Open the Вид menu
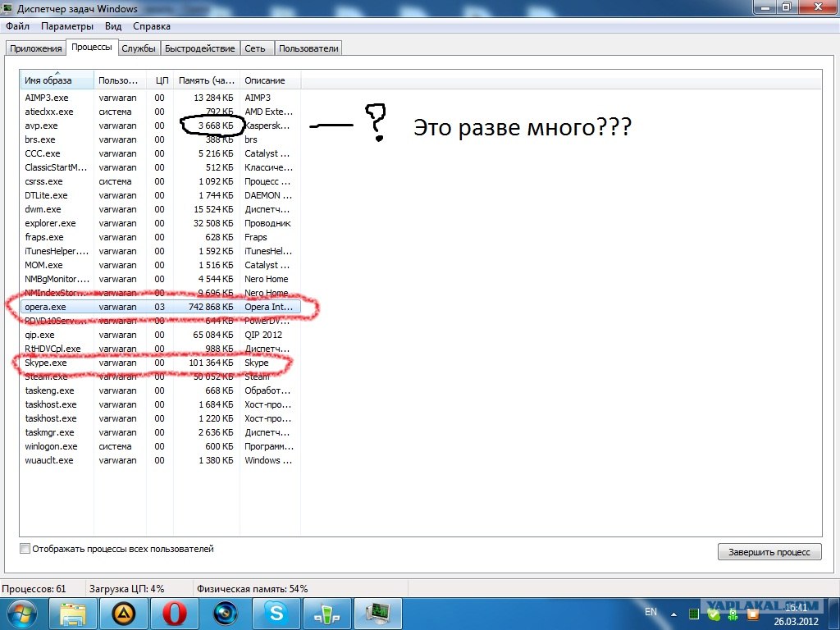The height and width of the screenshot is (630, 840). tap(113, 26)
